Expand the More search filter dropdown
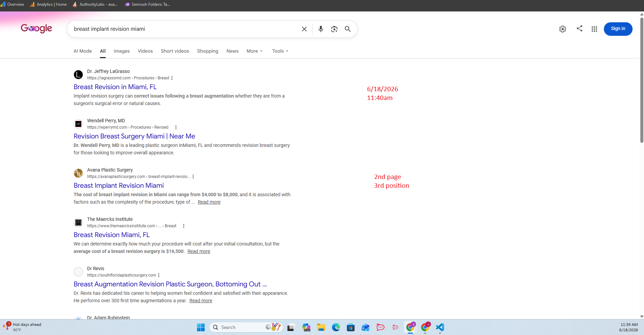Viewport: 644px width, 335px height. (255, 51)
